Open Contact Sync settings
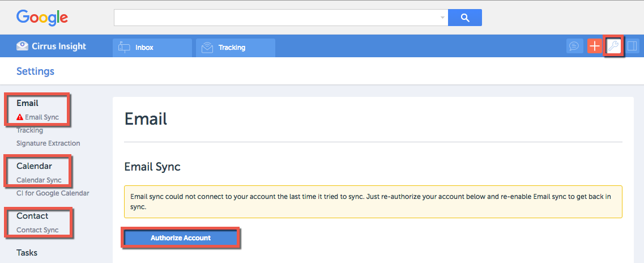The image size is (644, 263). (x=37, y=230)
